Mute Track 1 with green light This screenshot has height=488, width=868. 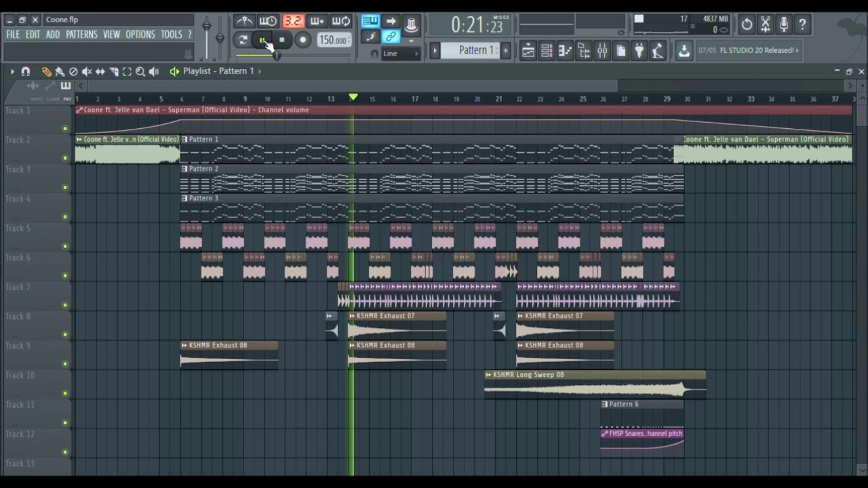[x=65, y=128]
